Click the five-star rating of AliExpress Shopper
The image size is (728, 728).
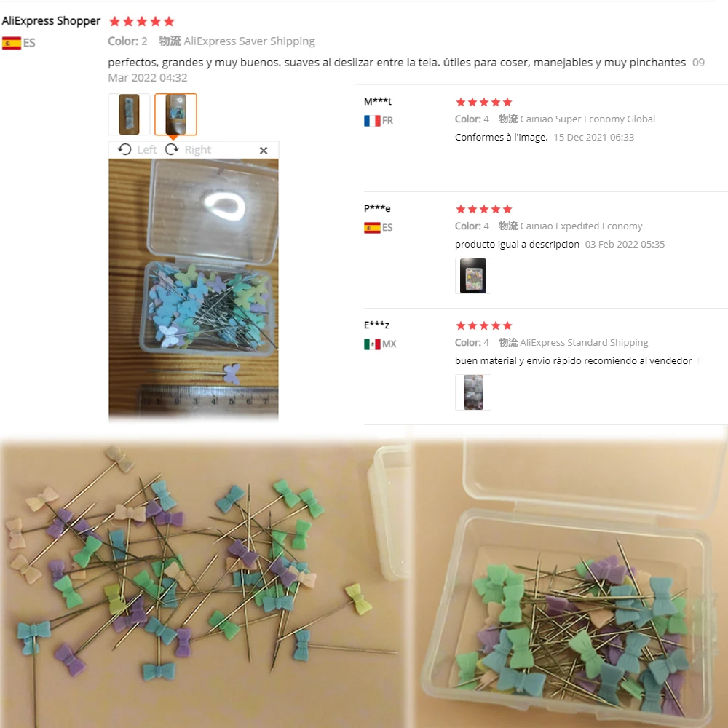pos(142,21)
